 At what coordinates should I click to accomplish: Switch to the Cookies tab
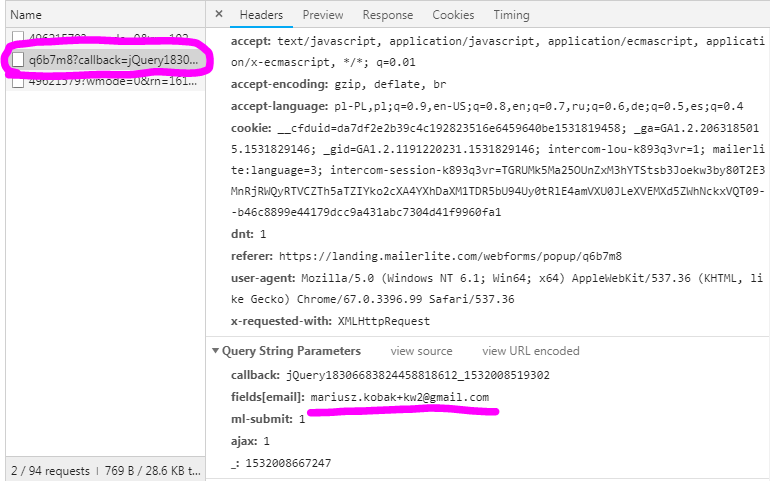coord(453,15)
